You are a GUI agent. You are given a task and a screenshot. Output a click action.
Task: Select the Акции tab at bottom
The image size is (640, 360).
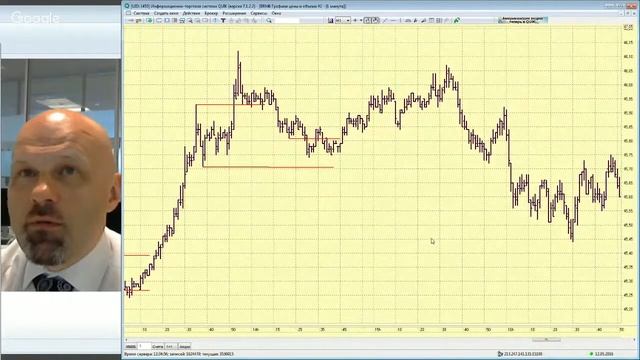click(184, 347)
